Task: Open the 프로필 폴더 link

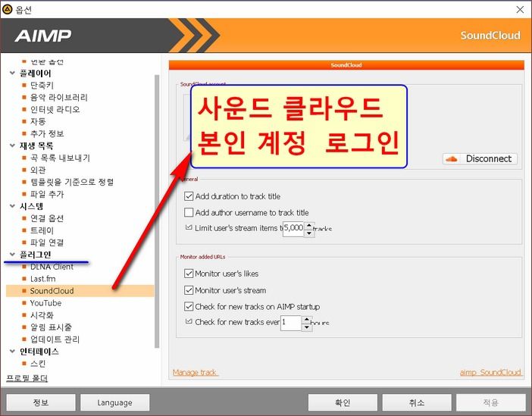Action: (x=27, y=378)
